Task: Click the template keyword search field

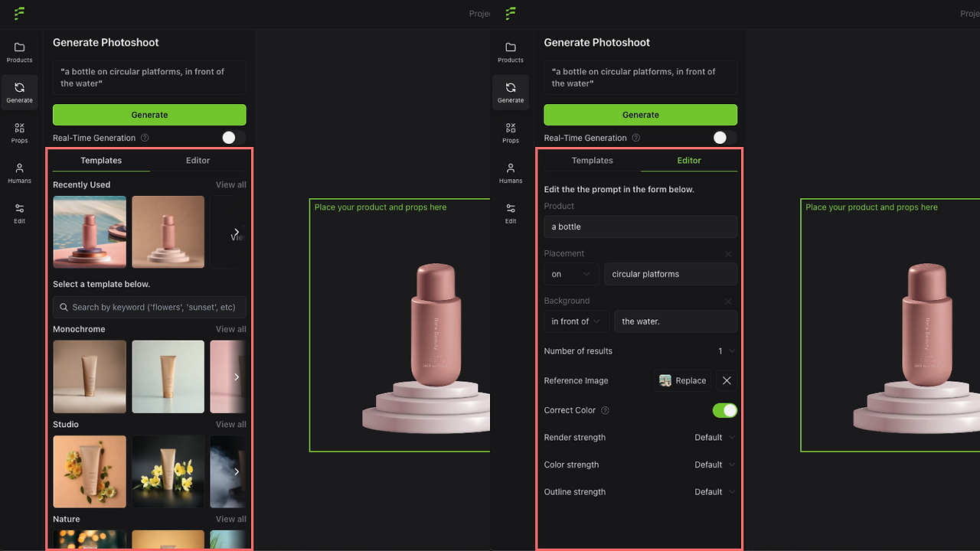Action: 149,307
